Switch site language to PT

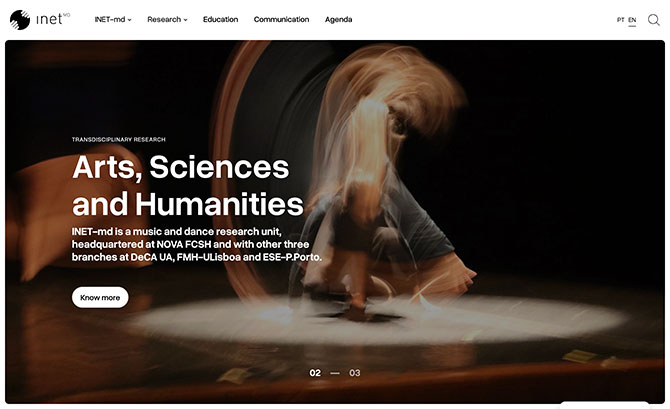click(x=620, y=20)
